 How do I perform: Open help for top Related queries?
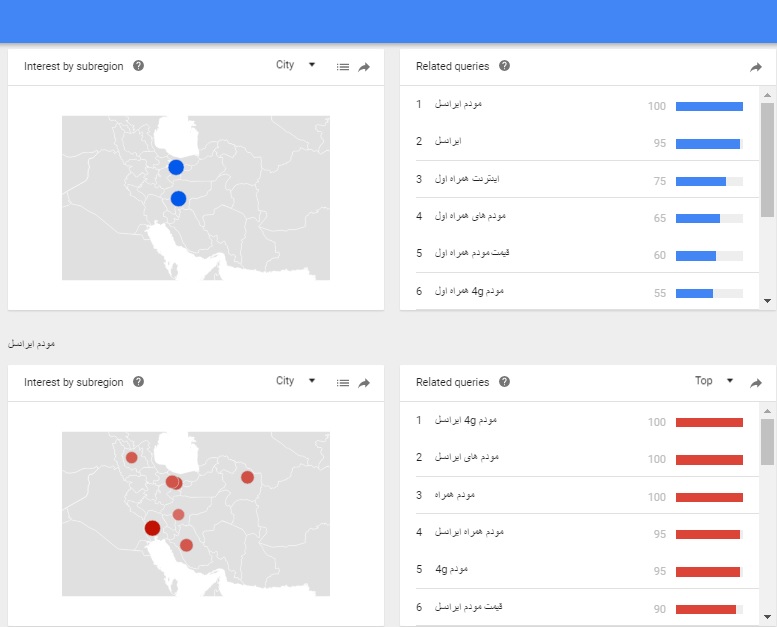(504, 66)
